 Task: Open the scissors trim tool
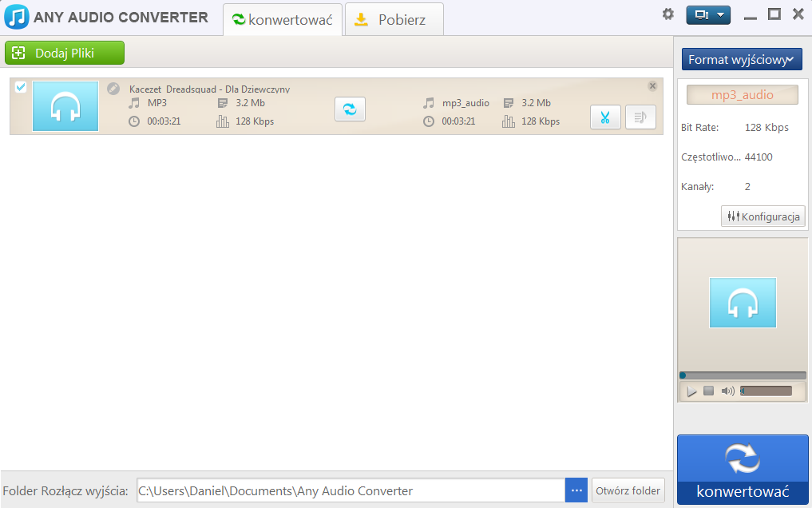click(605, 117)
